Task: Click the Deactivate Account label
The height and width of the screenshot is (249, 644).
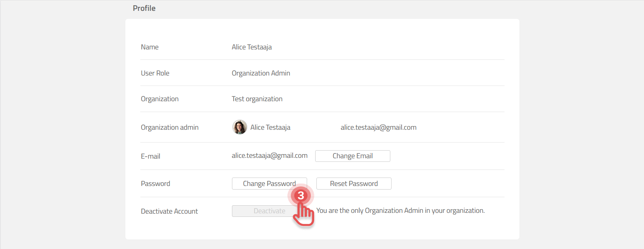Action: tap(169, 211)
